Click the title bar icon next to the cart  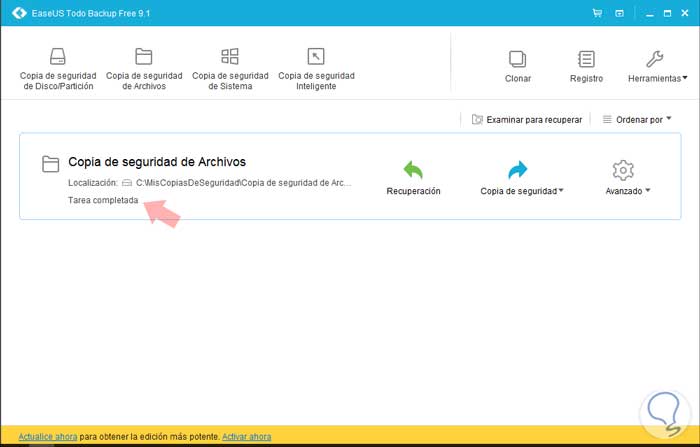click(619, 13)
